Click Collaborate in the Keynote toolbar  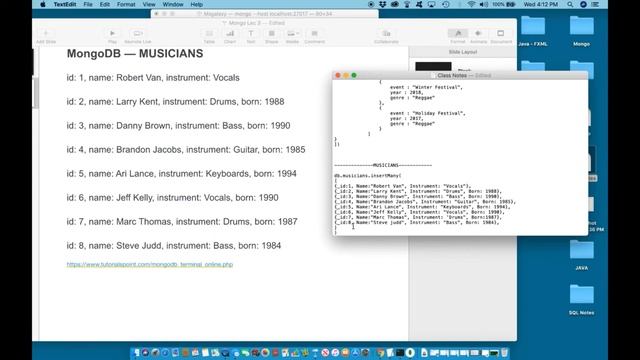point(386,36)
